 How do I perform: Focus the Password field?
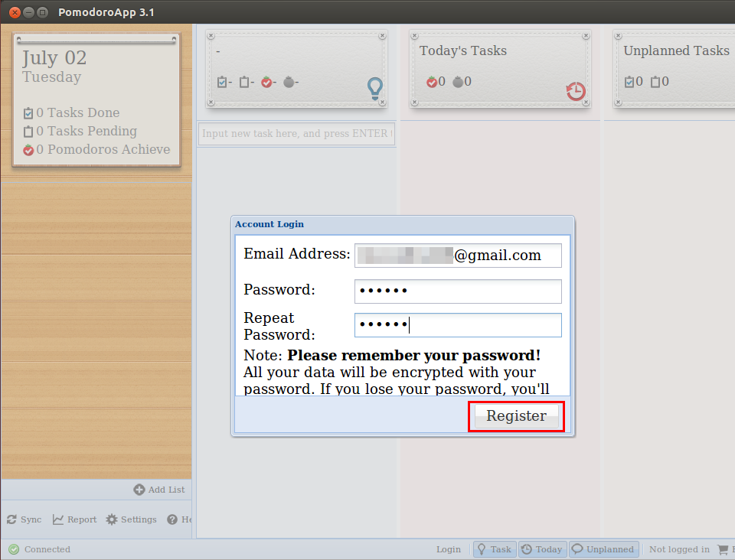pos(458,291)
